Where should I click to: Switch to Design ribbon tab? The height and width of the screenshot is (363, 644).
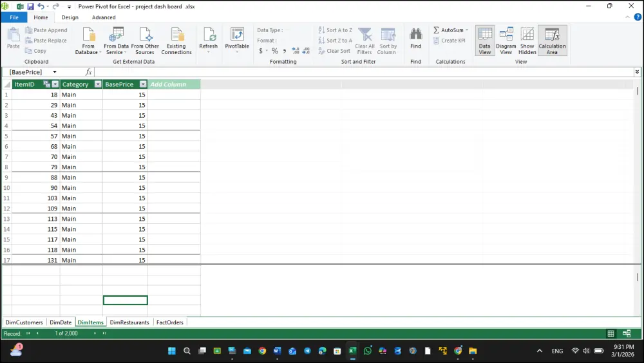(x=70, y=17)
